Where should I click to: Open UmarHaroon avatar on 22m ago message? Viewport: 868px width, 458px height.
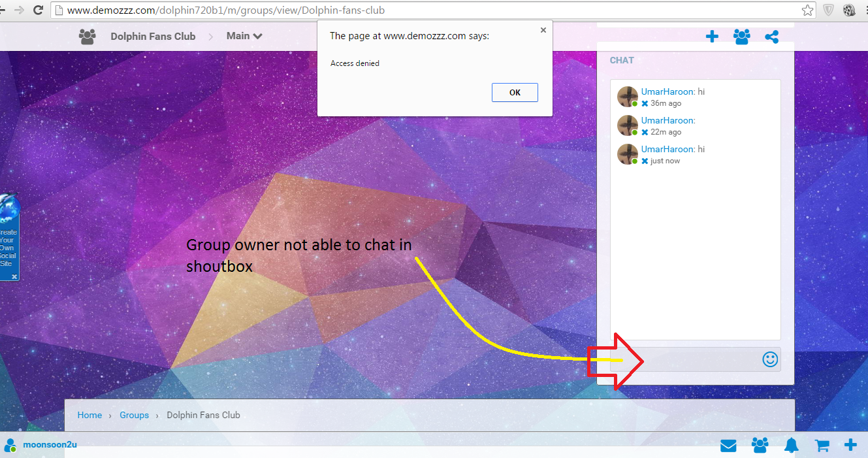pyautogui.click(x=628, y=125)
